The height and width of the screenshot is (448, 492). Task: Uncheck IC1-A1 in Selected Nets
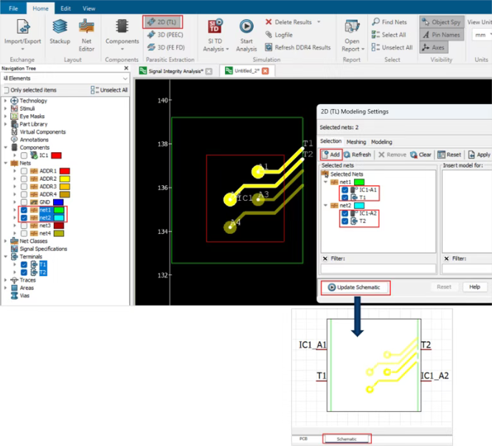pyautogui.click(x=344, y=190)
